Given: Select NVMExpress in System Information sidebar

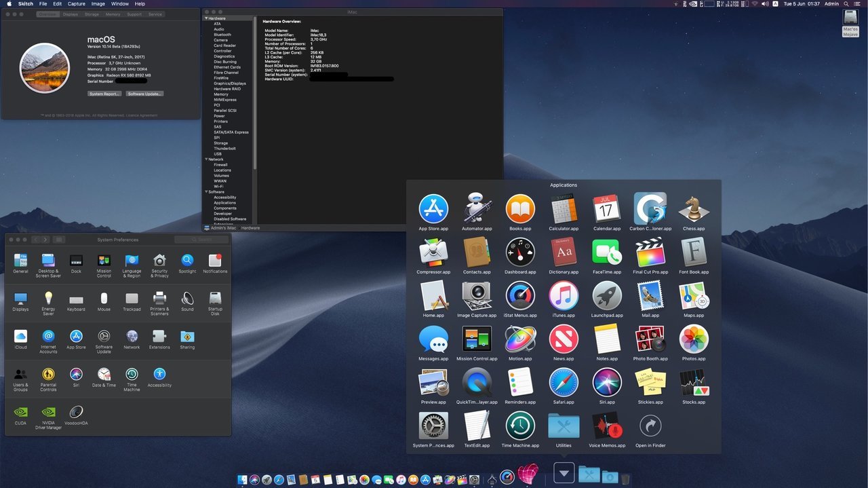Looking at the screenshot, I should [x=225, y=100].
